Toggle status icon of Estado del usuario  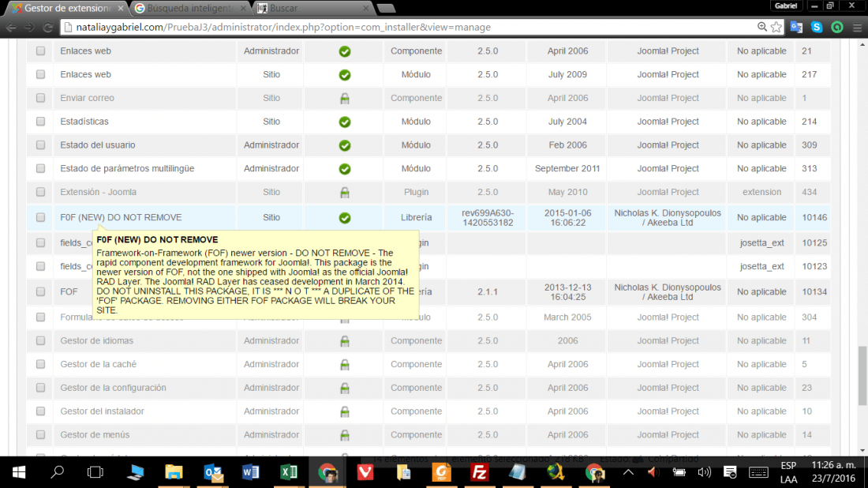tap(344, 145)
